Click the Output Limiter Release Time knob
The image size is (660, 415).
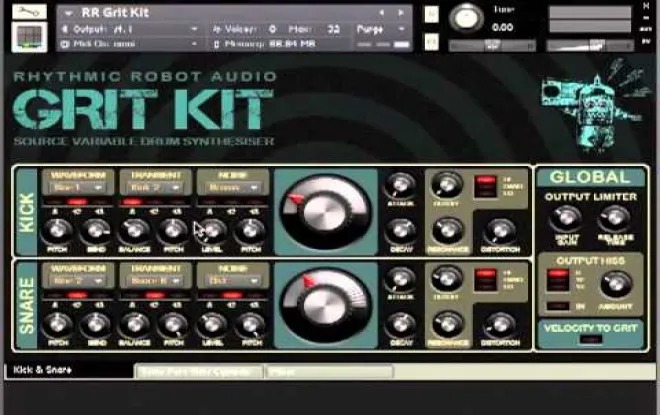[615, 218]
